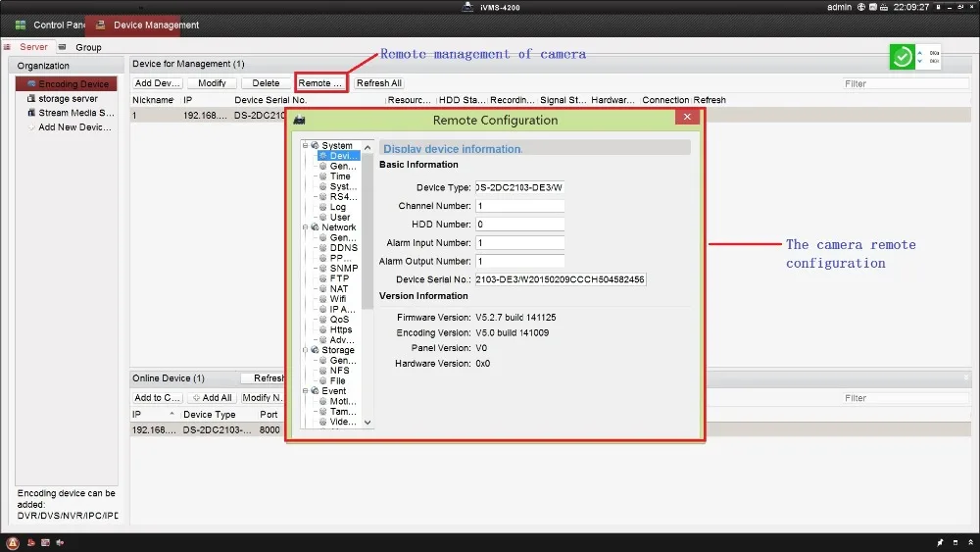Viewport: 980px width, 552px height.
Task: Open PPPoE settings in tree
Action: [x=335, y=258]
